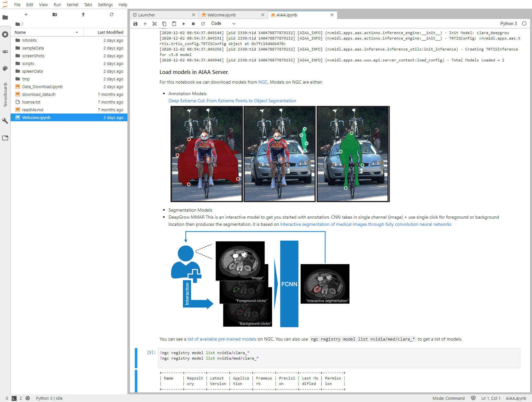Click the kernel sessions chip icon

coord(28,398)
